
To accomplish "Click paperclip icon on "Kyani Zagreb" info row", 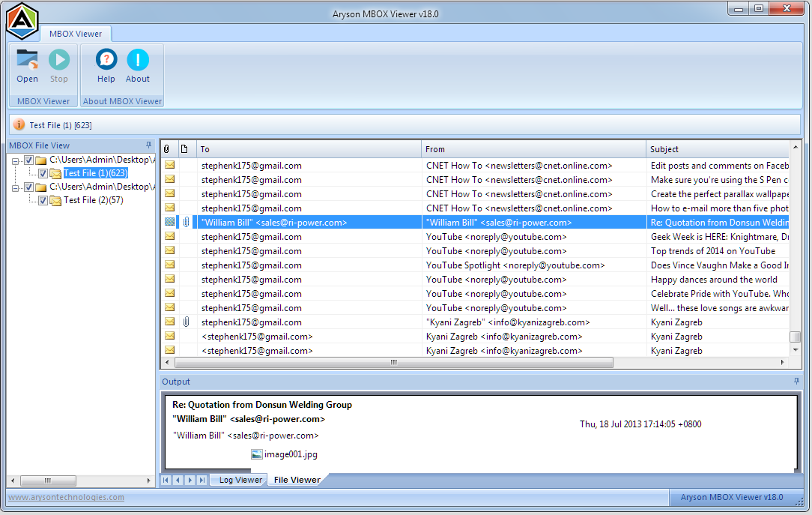I will coord(186,322).
